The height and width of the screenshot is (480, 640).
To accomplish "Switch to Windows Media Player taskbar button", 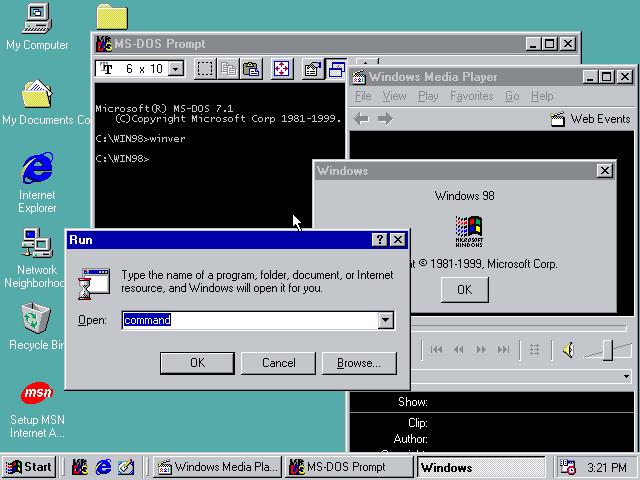I will pos(218,467).
